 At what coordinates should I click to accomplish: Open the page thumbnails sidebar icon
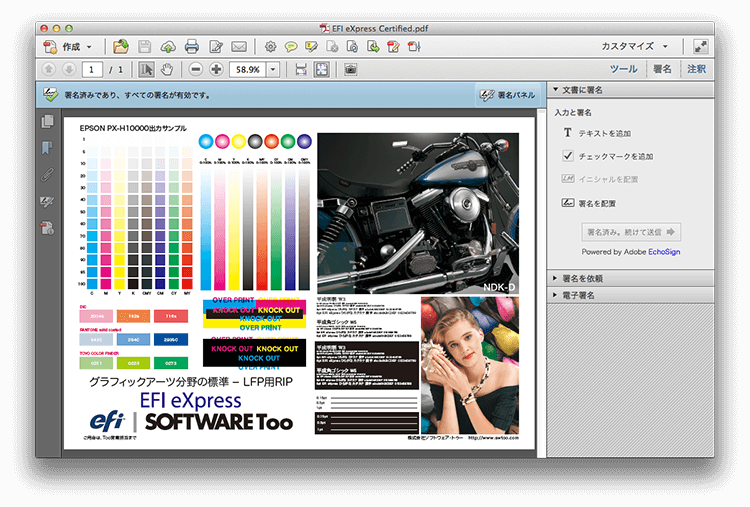point(47,121)
